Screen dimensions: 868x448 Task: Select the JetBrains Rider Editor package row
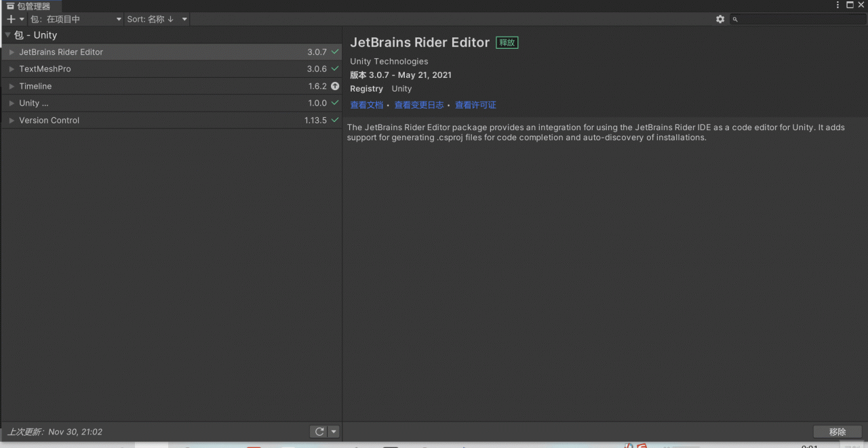click(171, 52)
